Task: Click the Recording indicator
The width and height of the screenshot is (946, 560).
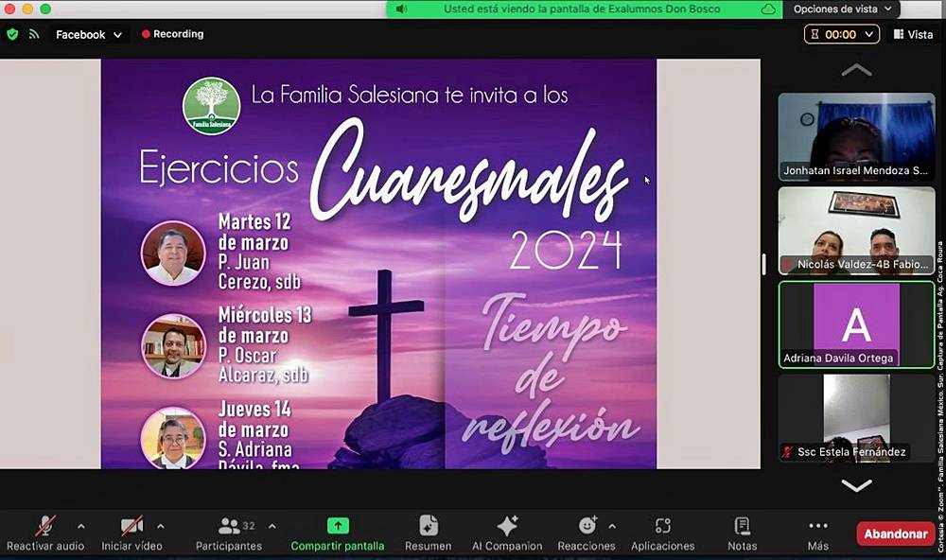Action: (x=172, y=34)
